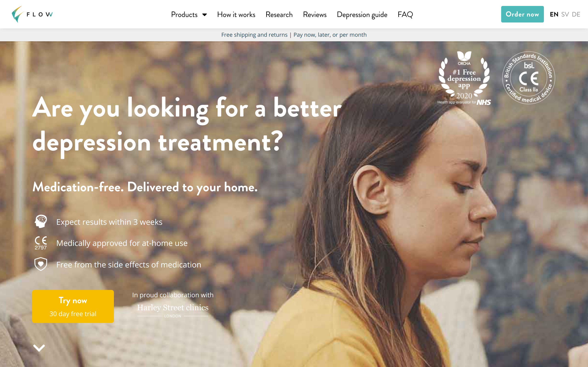
Task: Click the brain icon beside results text
Action: point(41,221)
